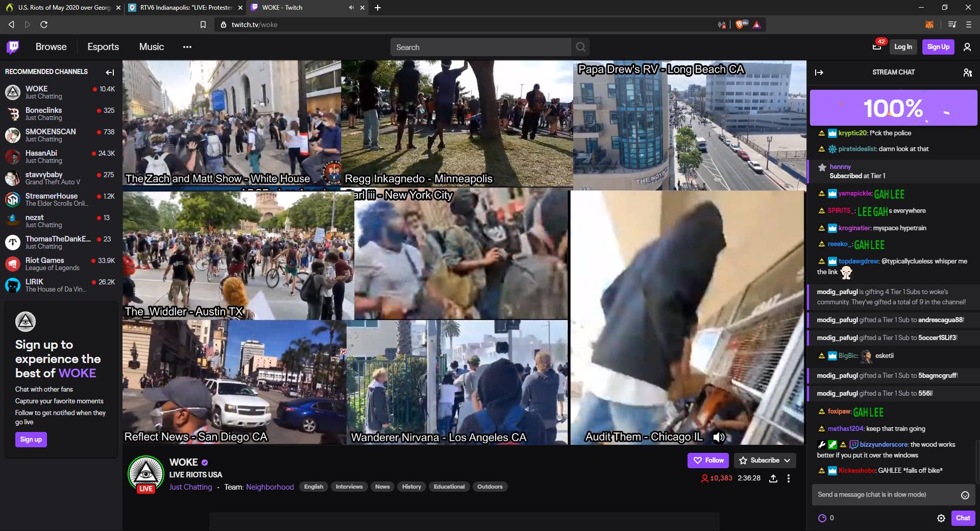This screenshot has height=531, width=980.
Task: Bookmark this page in browser
Action: (x=203, y=25)
